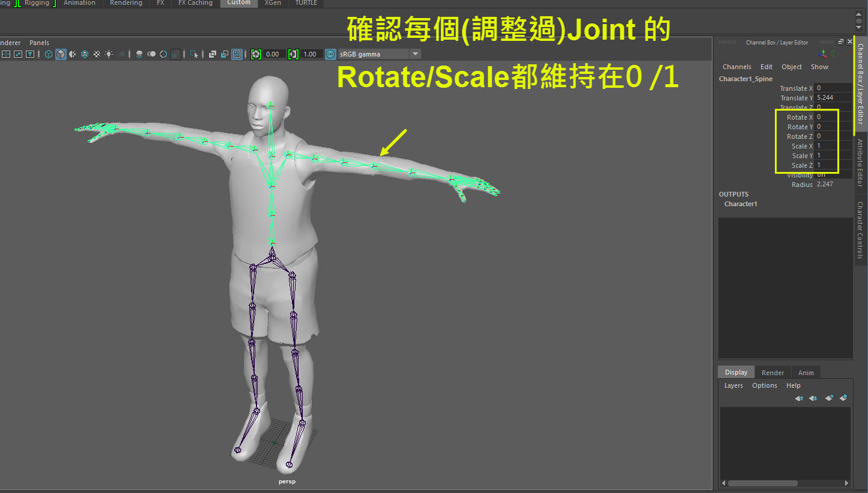Toggle use all lights bulb icon
This screenshot has height=493, width=868.
point(109,54)
